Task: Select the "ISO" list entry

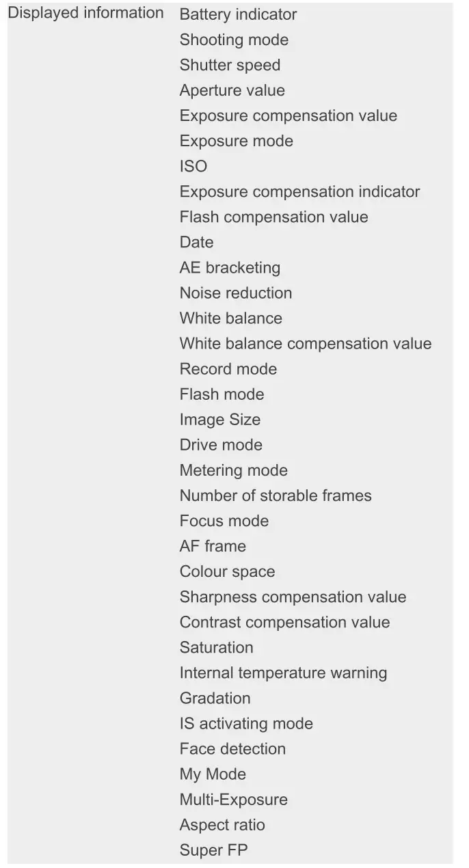Action: (x=193, y=166)
